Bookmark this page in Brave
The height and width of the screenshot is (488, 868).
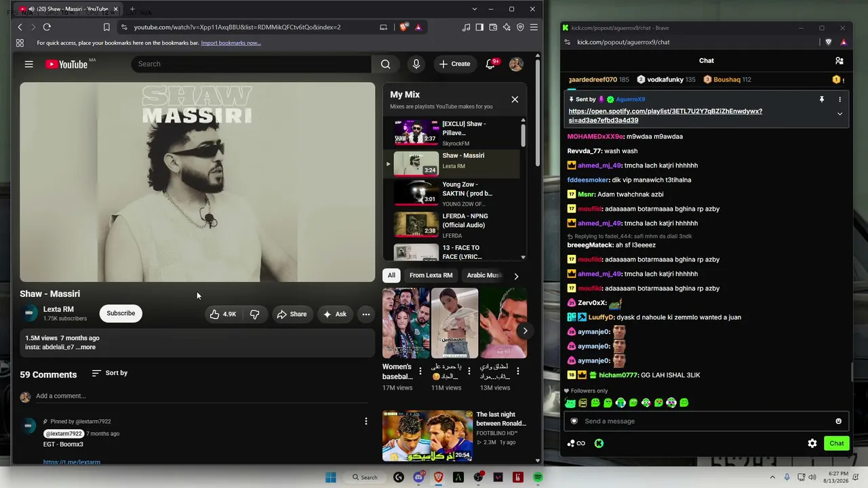(106, 27)
